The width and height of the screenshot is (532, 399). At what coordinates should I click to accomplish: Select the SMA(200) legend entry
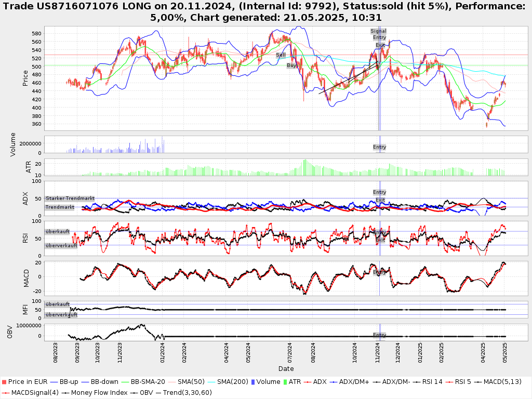point(231,382)
